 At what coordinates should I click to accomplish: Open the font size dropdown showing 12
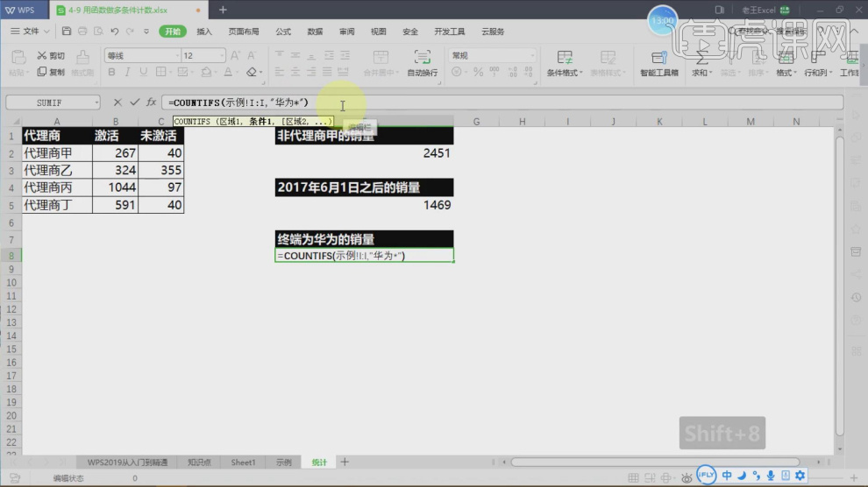click(222, 56)
